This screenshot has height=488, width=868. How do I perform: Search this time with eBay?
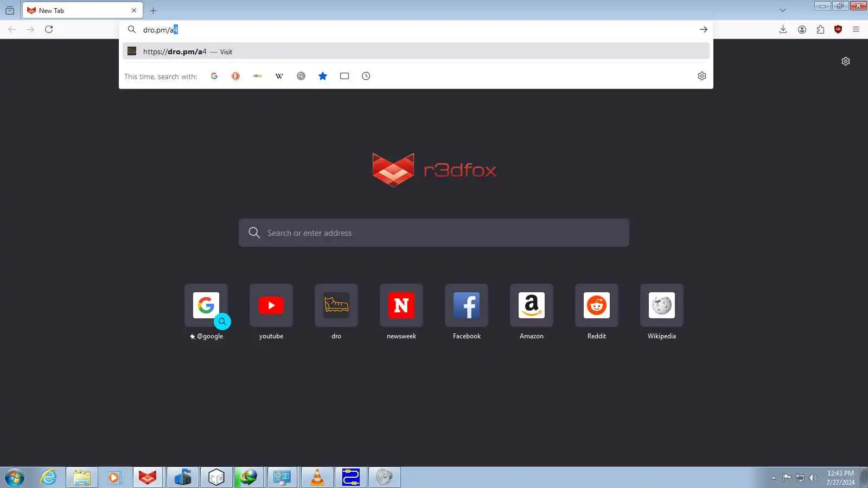[x=258, y=76]
